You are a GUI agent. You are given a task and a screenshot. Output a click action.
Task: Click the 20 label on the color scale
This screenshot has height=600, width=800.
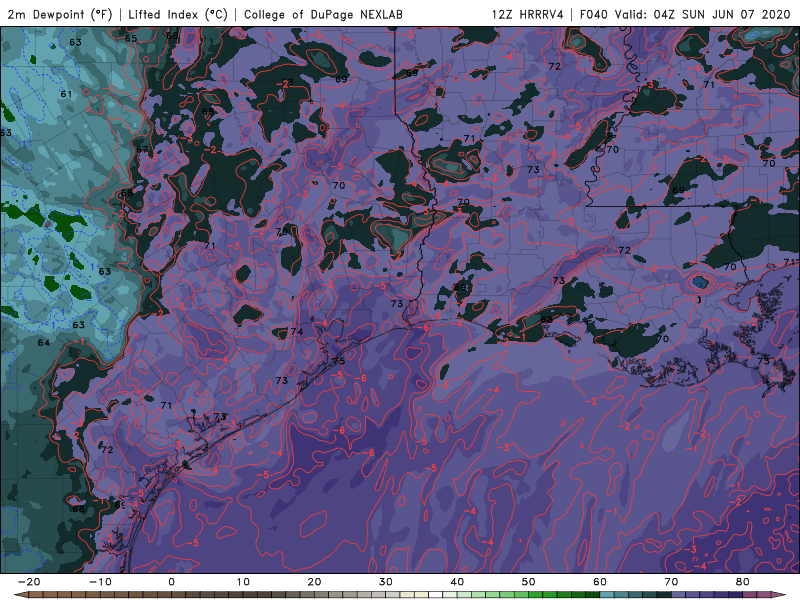click(x=314, y=582)
